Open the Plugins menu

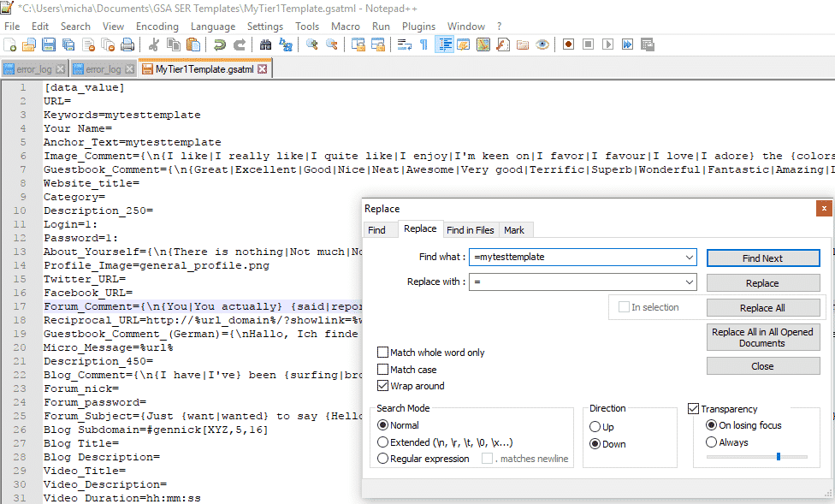418,27
